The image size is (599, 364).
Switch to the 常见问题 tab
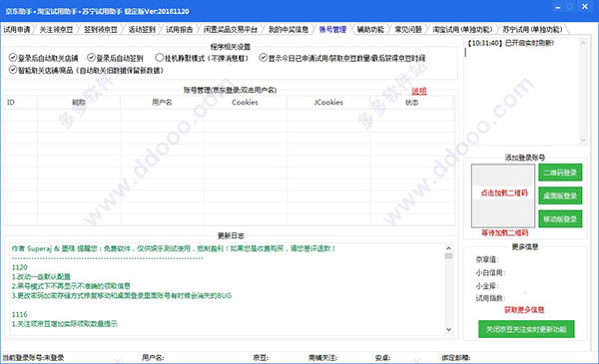(x=408, y=29)
